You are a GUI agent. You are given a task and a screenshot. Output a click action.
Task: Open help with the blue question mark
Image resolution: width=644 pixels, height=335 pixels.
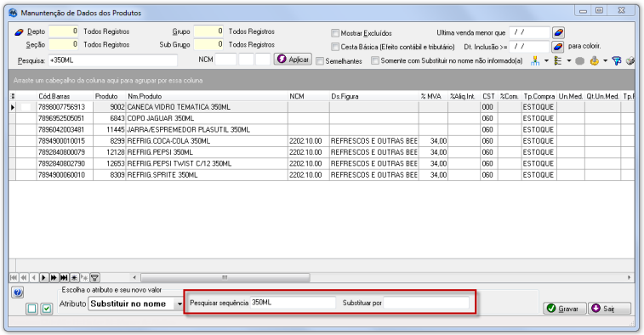[x=18, y=292]
